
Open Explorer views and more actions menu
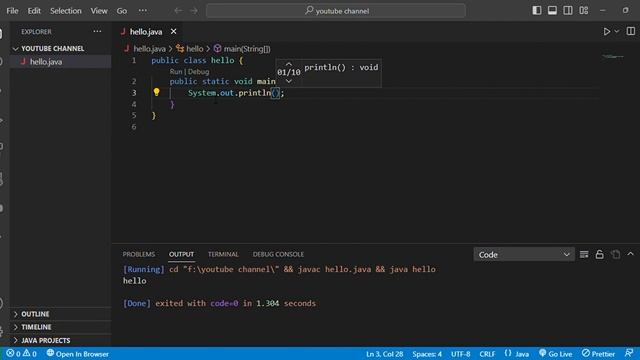pyautogui.click(x=97, y=31)
